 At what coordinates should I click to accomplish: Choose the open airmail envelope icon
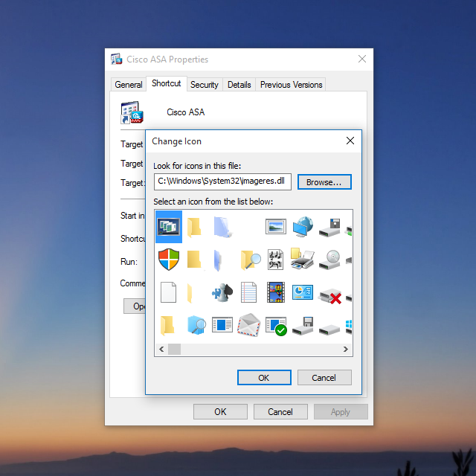coord(248,325)
